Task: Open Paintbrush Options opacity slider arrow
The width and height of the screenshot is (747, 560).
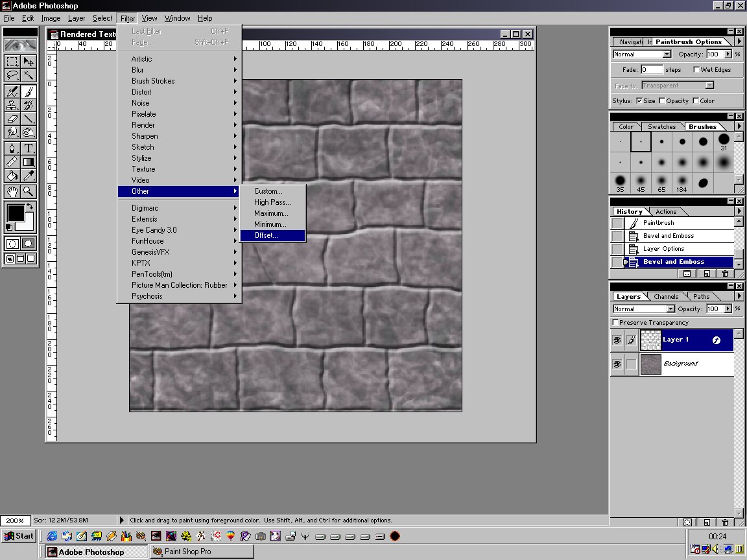Action: pyautogui.click(x=728, y=54)
